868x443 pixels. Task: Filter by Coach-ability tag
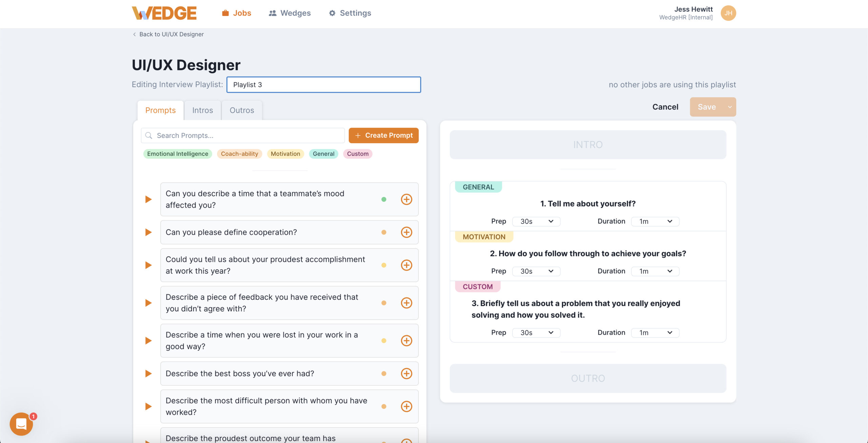pos(239,154)
